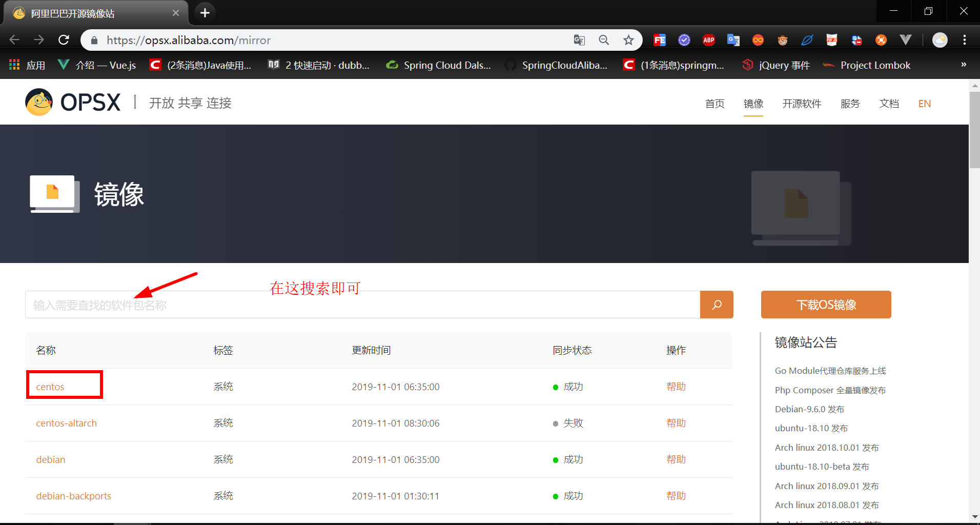Click 2019-11-01 08:30:06 timestamp cell
Viewport: 980px width, 525px height.
point(395,423)
